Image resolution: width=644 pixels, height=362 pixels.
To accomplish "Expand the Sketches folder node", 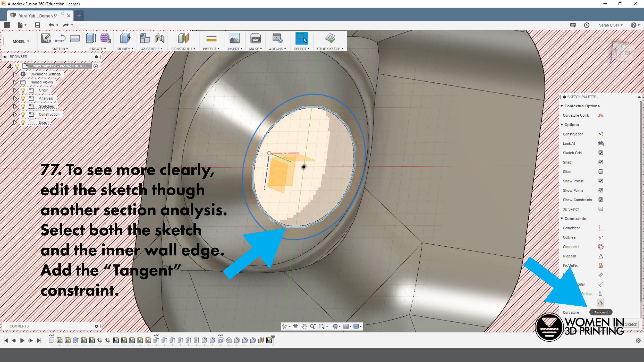I will [15, 106].
